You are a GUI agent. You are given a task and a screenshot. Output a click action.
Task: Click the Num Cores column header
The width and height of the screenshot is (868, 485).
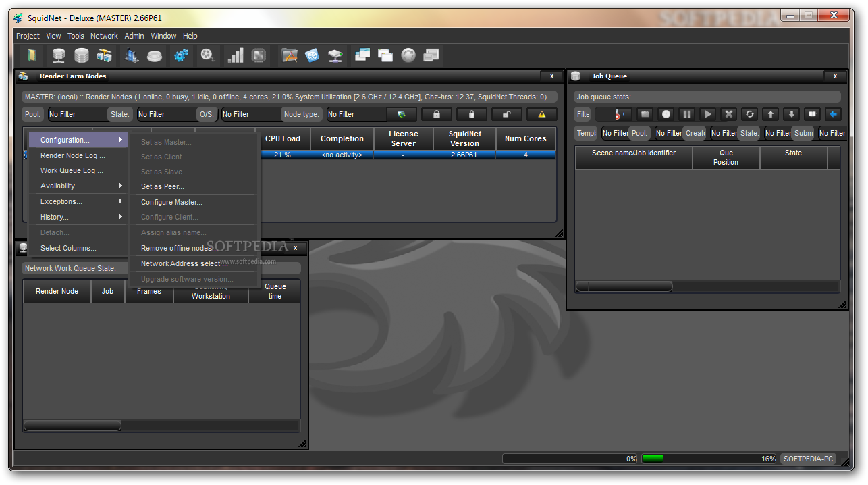click(x=526, y=138)
